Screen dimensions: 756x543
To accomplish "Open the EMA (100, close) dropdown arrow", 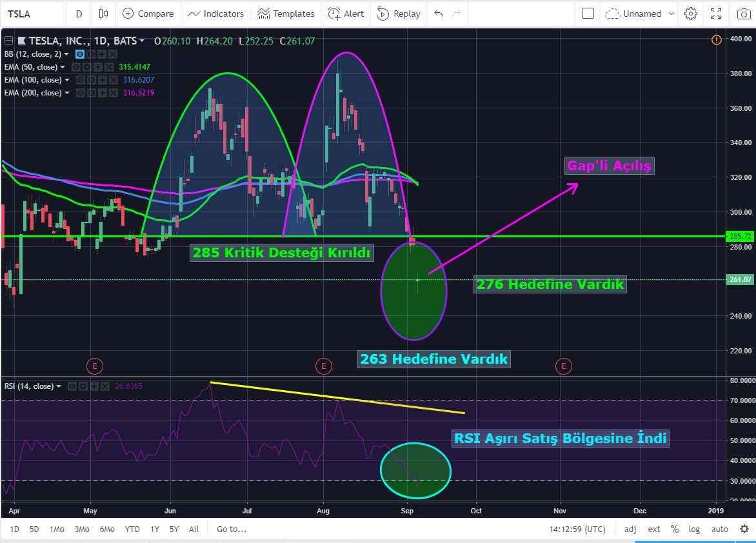I will pyautogui.click(x=66, y=80).
